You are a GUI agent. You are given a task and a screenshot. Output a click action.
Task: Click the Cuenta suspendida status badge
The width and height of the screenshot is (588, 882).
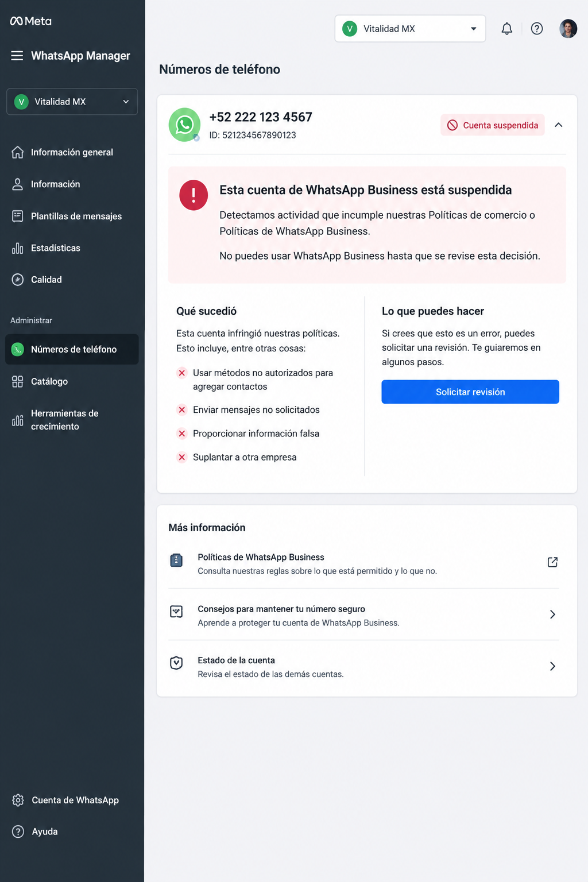493,125
